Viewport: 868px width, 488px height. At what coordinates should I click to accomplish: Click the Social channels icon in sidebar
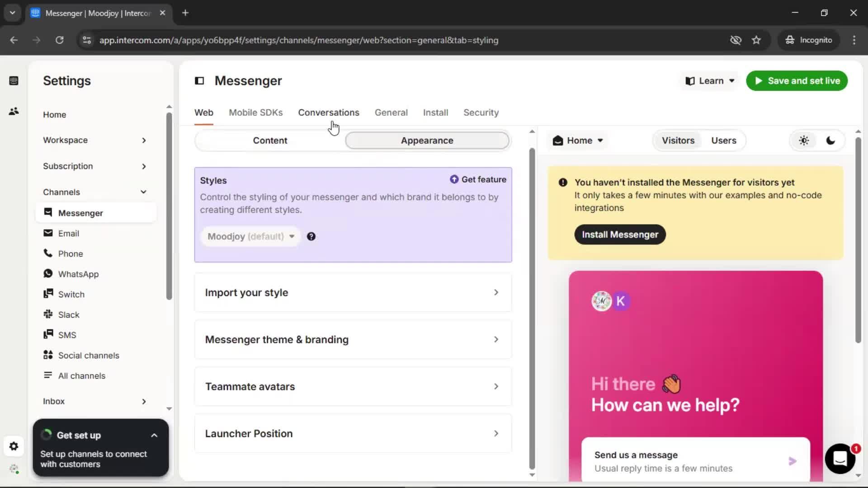48,355
